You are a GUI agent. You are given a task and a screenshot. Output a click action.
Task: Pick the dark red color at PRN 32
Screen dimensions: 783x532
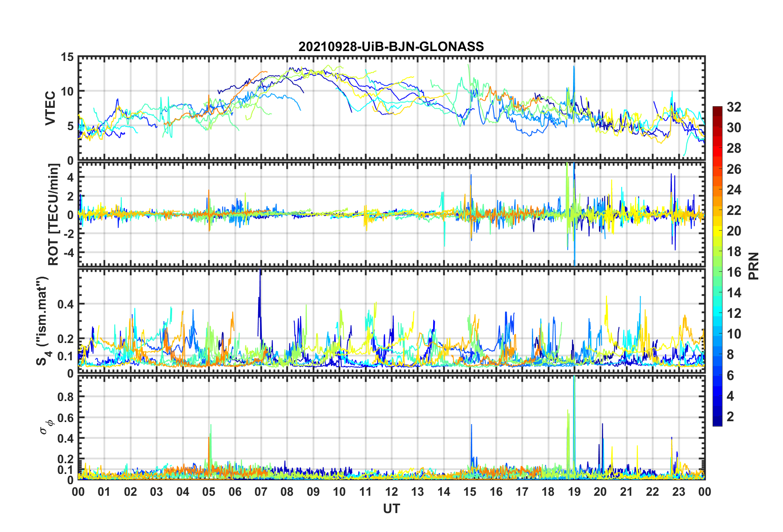718,109
